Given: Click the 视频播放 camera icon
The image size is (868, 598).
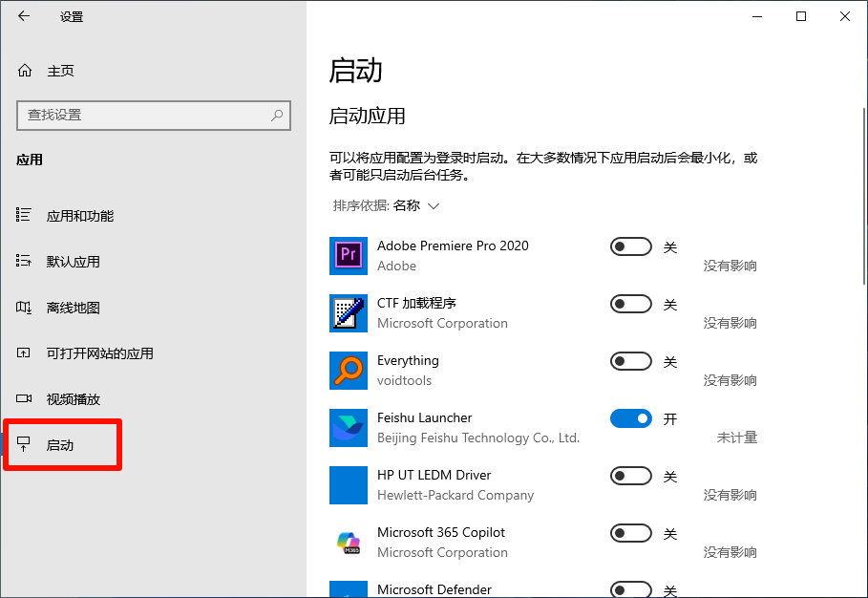Looking at the screenshot, I should [x=24, y=398].
